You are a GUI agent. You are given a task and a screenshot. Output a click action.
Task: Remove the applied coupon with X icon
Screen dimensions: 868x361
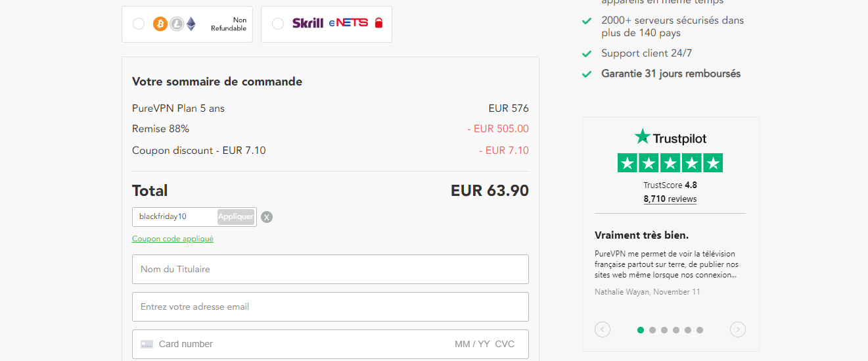pyautogui.click(x=267, y=217)
